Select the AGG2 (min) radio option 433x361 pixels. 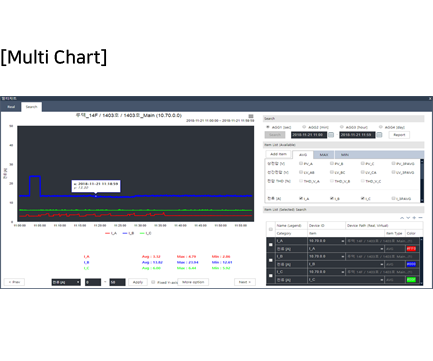click(x=304, y=127)
